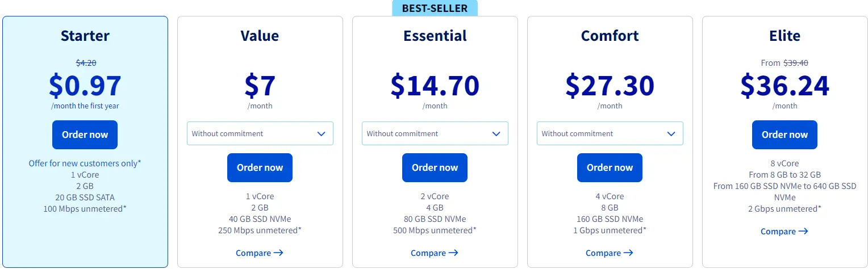Click the Starter plan title

coord(85,36)
